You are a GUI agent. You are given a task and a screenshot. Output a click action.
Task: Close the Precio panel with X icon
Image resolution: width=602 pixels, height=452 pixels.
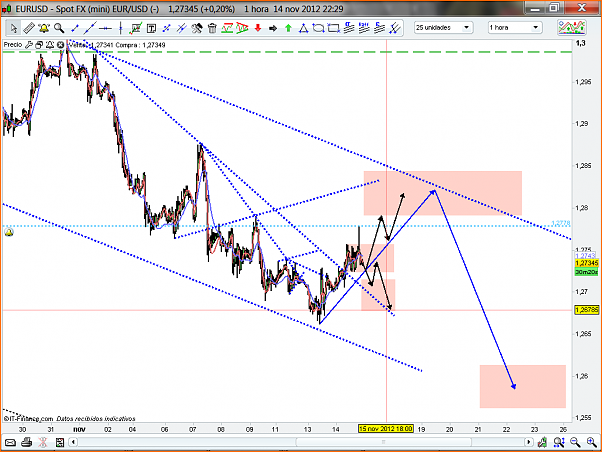60,45
